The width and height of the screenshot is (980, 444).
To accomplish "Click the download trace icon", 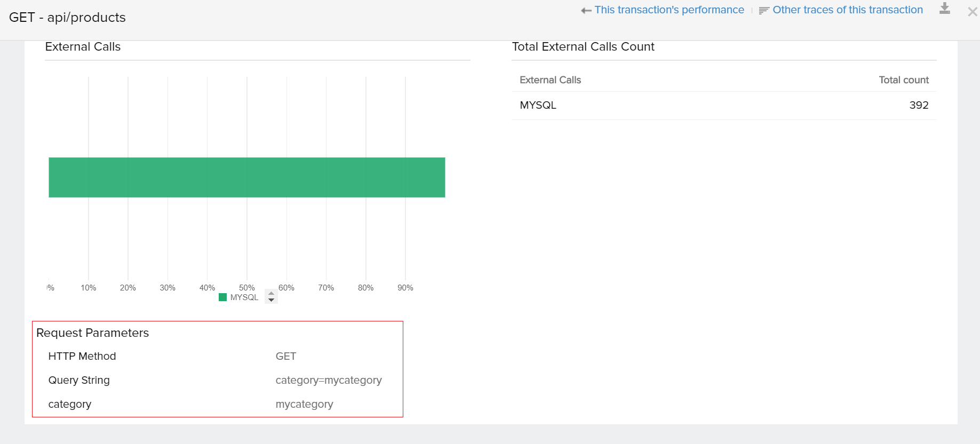I will pyautogui.click(x=944, y=9).
